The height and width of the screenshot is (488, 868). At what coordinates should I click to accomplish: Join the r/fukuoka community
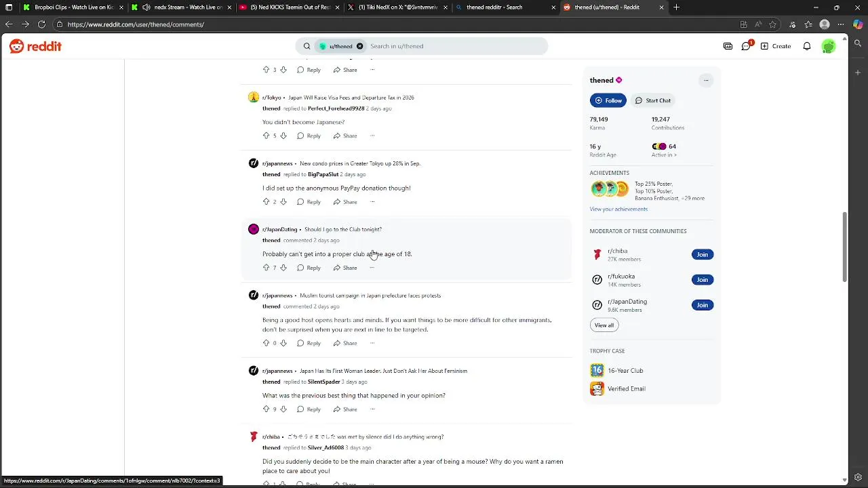703,279
